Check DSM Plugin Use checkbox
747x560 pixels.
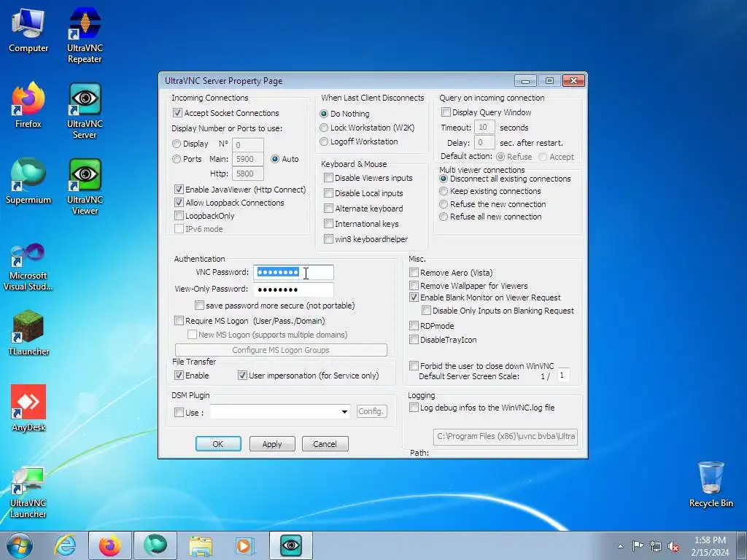pyautogui.click(x=179, y=413)
